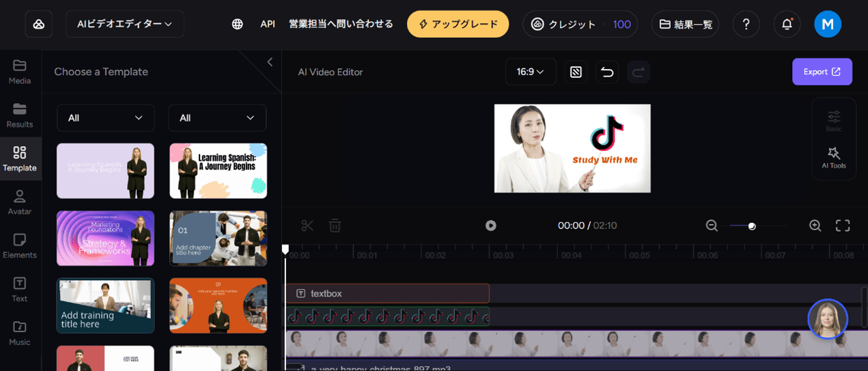This screenshot has height=371, width=868.
Task: Select the Add chapter title here template
Action: click(x=218, y=238)
